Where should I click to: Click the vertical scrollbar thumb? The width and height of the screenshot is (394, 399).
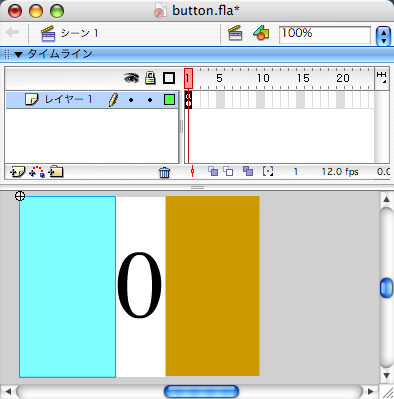pyautogui.click(x=386, y=288)
